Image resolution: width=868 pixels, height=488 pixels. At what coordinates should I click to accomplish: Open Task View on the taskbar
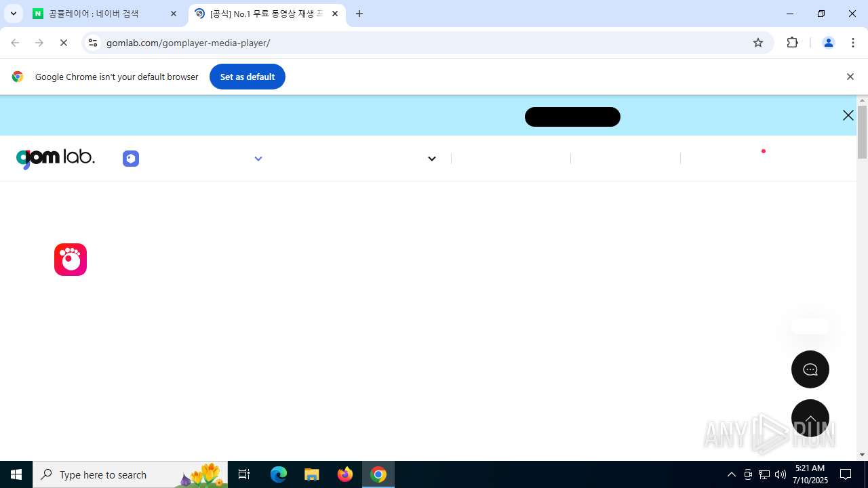(244, 474)
